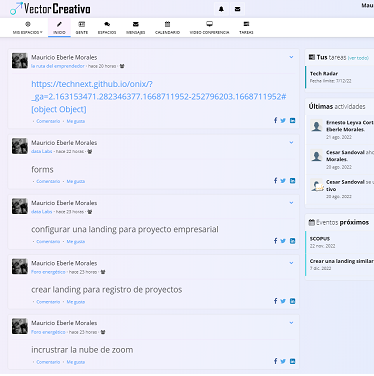Click Me gusta under 'crear landing para registro' post
This screenshot has width=374, height=376.
(76, 302)
